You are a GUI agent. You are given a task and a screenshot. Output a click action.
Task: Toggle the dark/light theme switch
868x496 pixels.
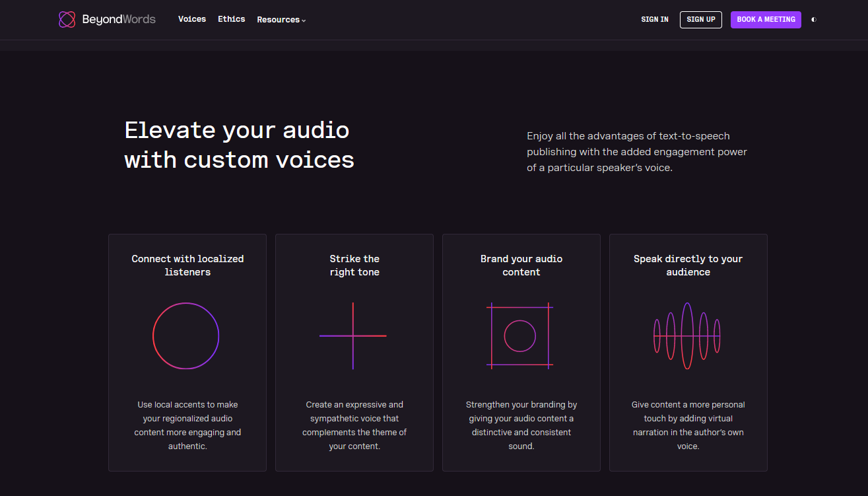tap(814, 20)
